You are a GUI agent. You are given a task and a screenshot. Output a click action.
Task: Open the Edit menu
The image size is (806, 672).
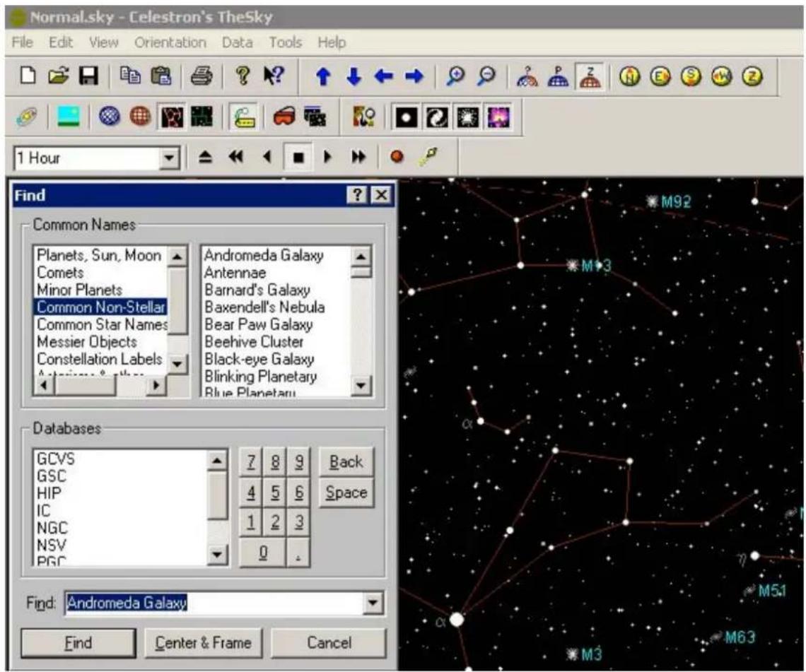61,42
